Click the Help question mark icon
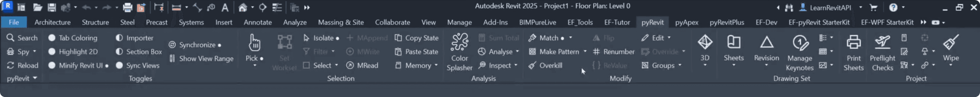This screenshot has height=97, width=980. [893, 8]
